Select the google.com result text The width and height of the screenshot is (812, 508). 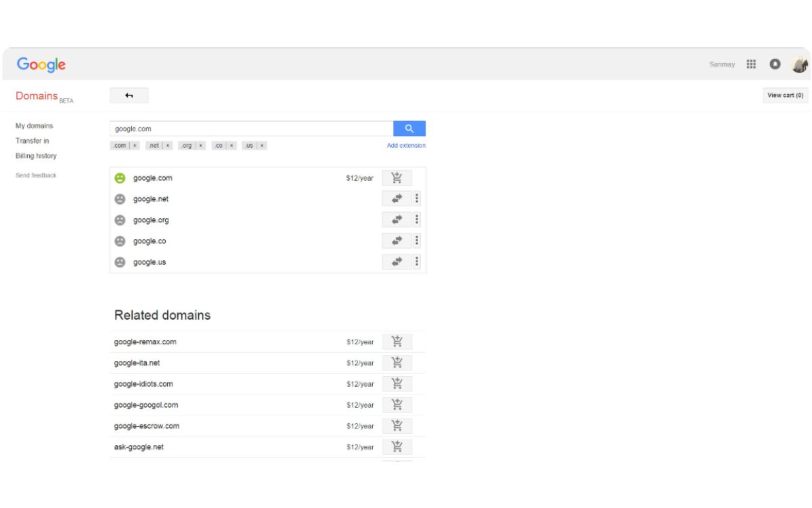coord(153,178)
